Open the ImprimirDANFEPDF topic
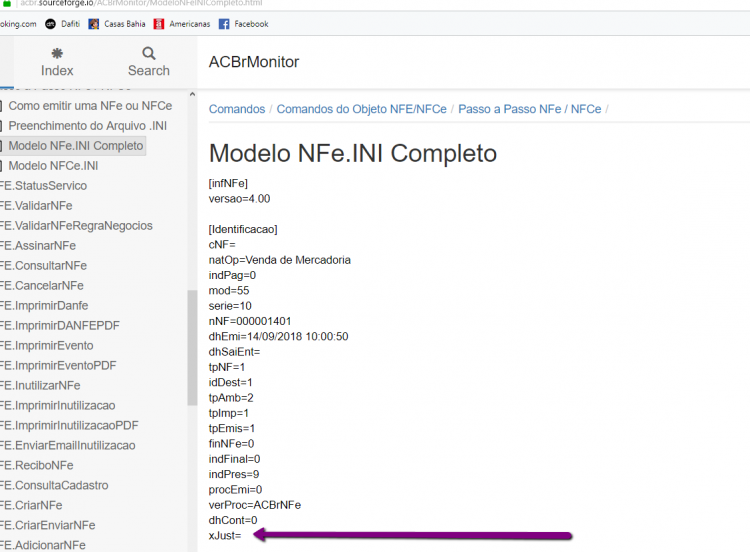Image resolution: width=750 pixels, height=552 pixels. tap(60, 326)
